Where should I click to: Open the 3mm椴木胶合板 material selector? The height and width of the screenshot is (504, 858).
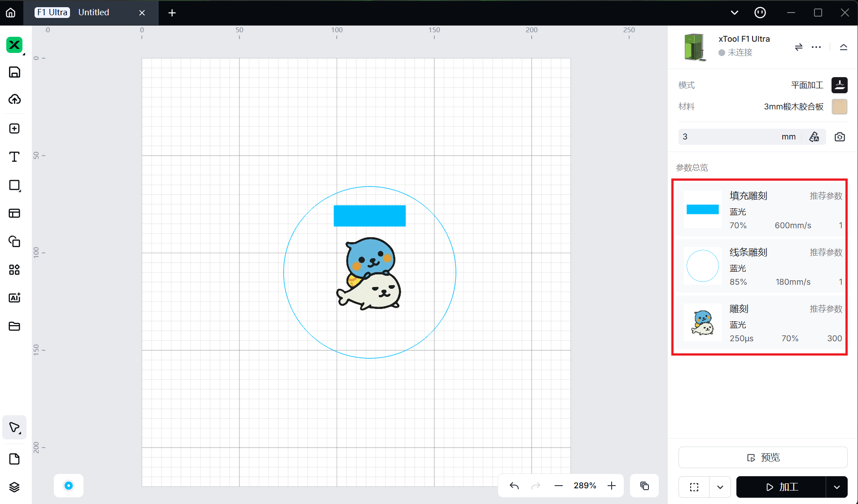click(793, 107)
